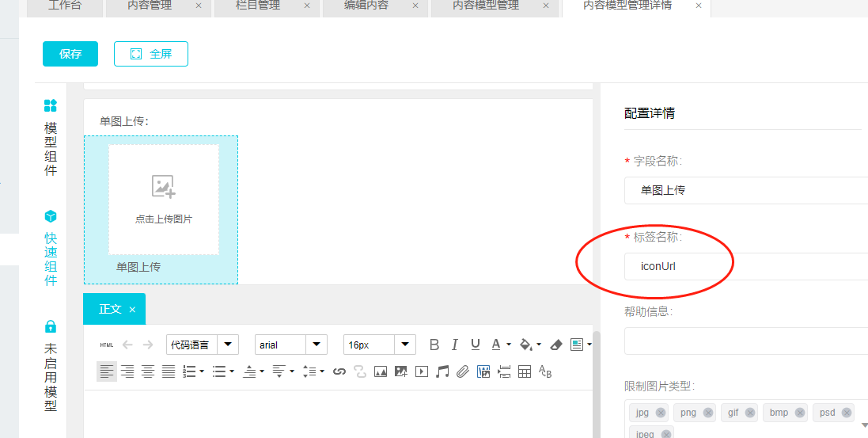
Task: Switch to HTML source view
Action: tap(106, 345)
